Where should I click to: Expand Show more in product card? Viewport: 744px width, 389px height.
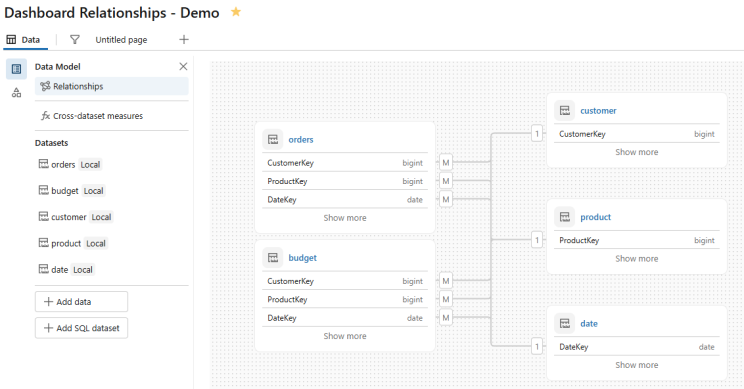click(637, 259)
